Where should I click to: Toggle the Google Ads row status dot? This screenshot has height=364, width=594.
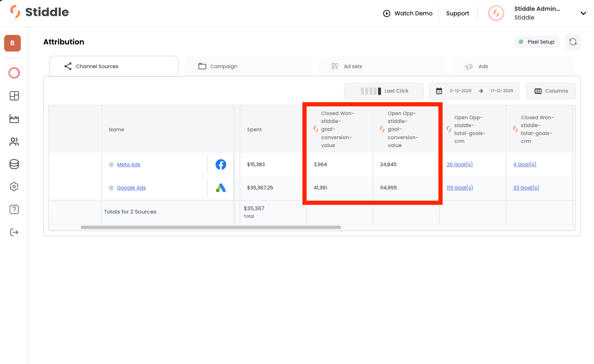pyautogui.click(x=111, y=188)
